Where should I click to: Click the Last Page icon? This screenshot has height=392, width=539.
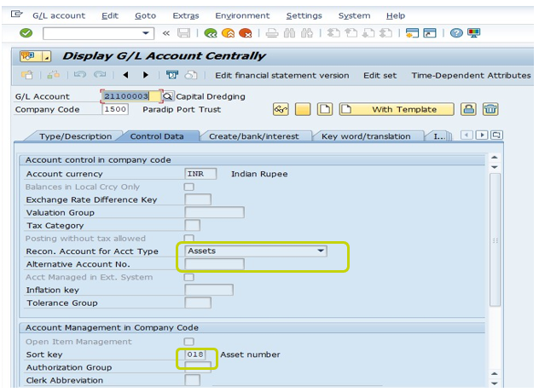[385, 33]
